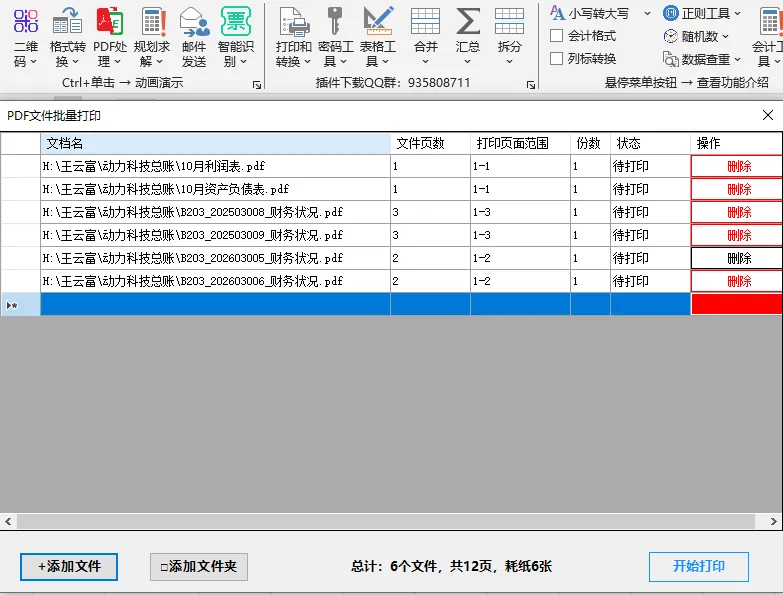Expand the 随机数 dropdown arrow
The height and width of the screenshot is (595, 783).
pos(725,36)
